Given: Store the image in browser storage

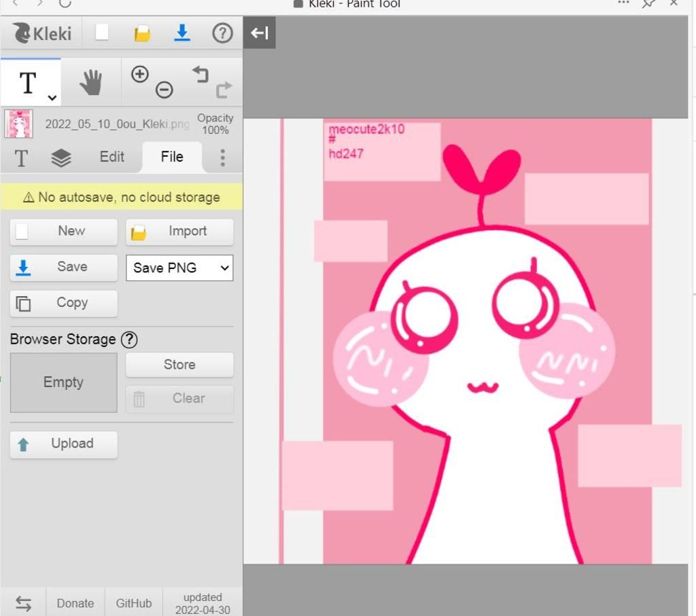Looking at the screenshot, I should [179, 365].
